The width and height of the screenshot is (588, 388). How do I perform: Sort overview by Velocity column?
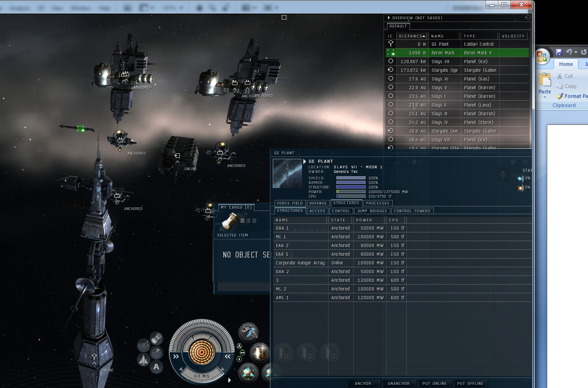coord(513,36)
